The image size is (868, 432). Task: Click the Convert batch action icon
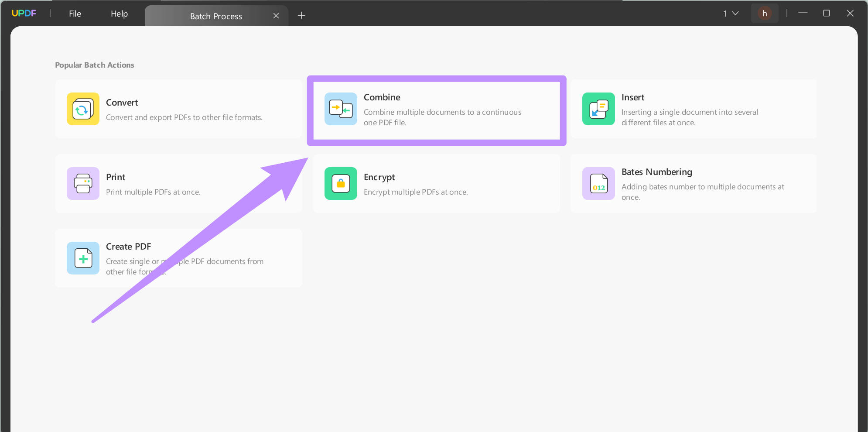pyautogui.click(x=83, y=109)
